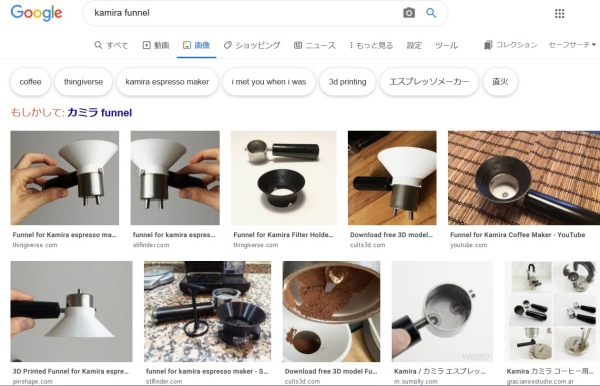Select the kamira espresso maker chip
The image size is (600, 386).
(x=167, y=81)
